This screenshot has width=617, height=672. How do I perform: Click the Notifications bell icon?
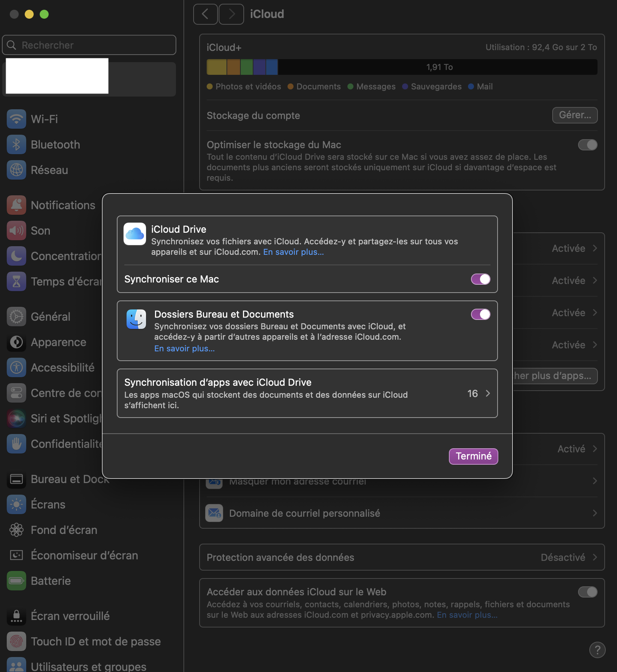pos(16,205)
